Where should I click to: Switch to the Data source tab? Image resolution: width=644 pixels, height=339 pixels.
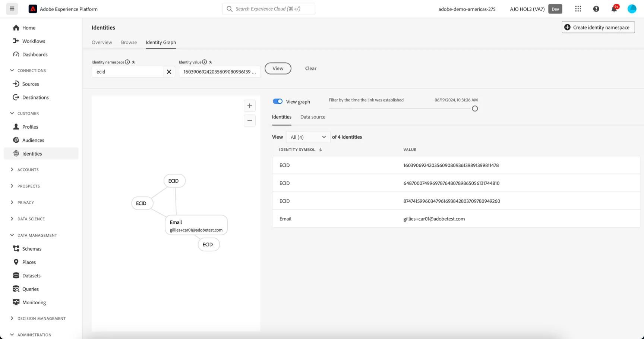click(313, 117)
